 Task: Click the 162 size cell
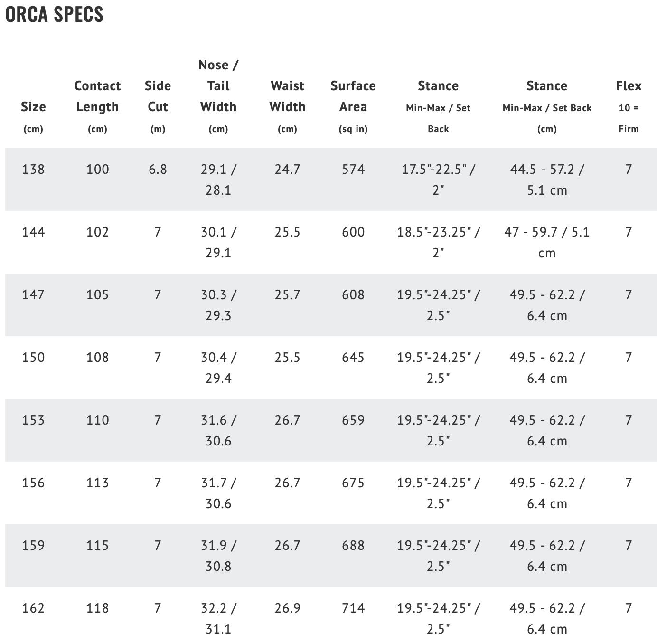point(33,608)
